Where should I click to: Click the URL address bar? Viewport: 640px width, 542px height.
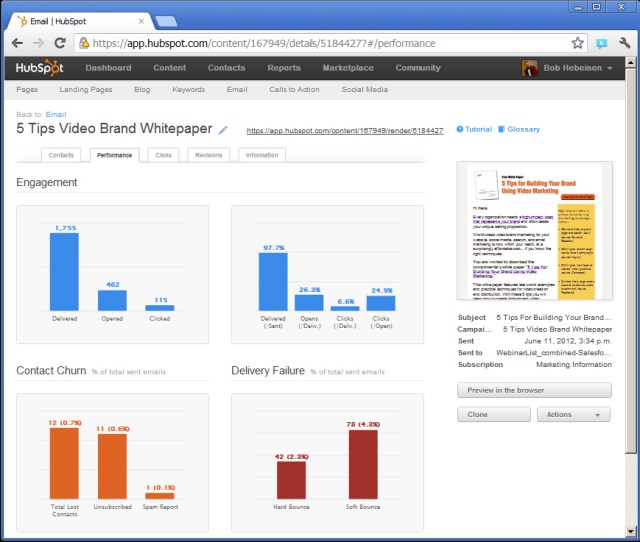(x=320, y=43)
